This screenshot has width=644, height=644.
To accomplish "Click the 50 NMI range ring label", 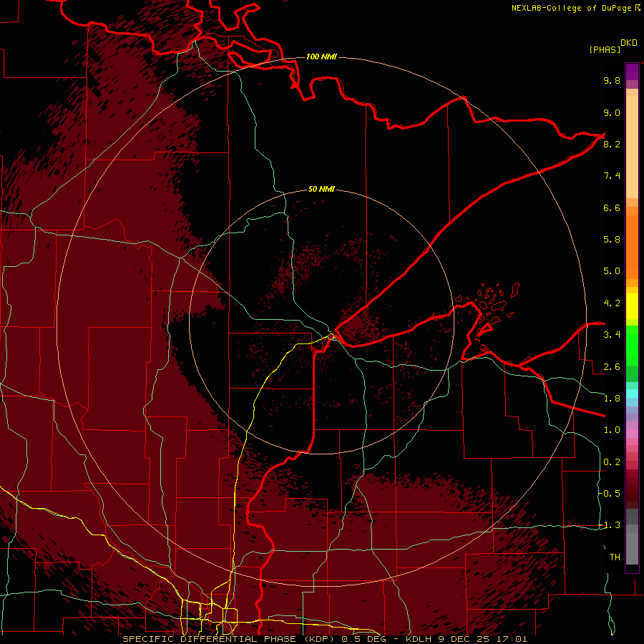I will pyautogui.click(x=321, y=189).
